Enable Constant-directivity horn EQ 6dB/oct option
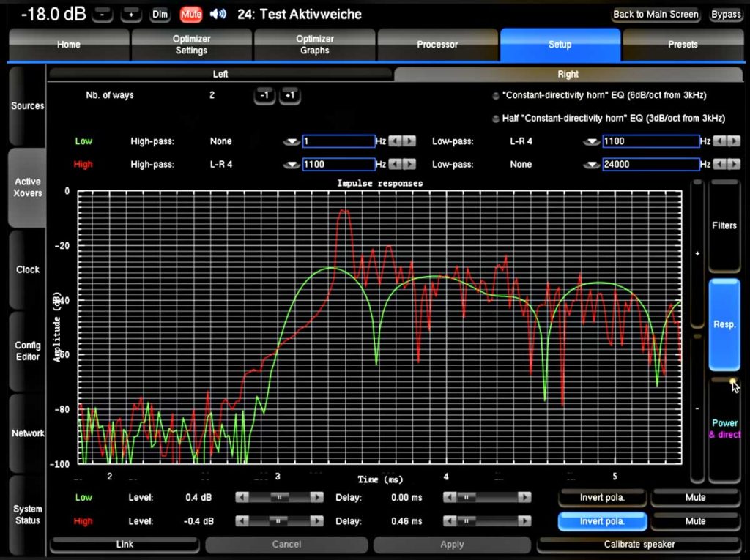Viewport: 750px width, 560px height. tap(495, 96)
